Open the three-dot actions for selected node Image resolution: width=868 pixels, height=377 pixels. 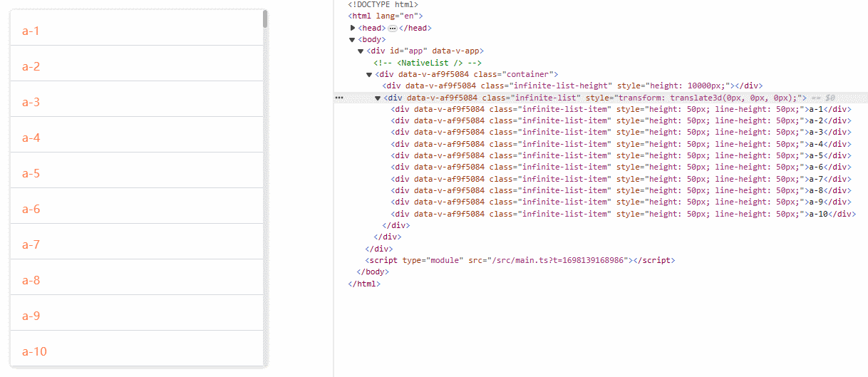pos(339,98)
